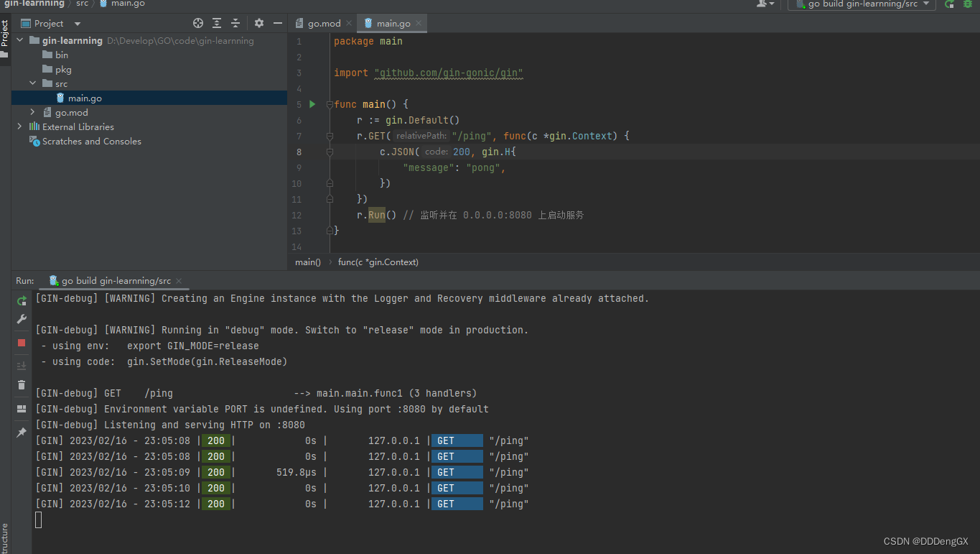The image size is (980, 554).
Task: Click the rerun icon in top toolbar
Action: point(949,4)
